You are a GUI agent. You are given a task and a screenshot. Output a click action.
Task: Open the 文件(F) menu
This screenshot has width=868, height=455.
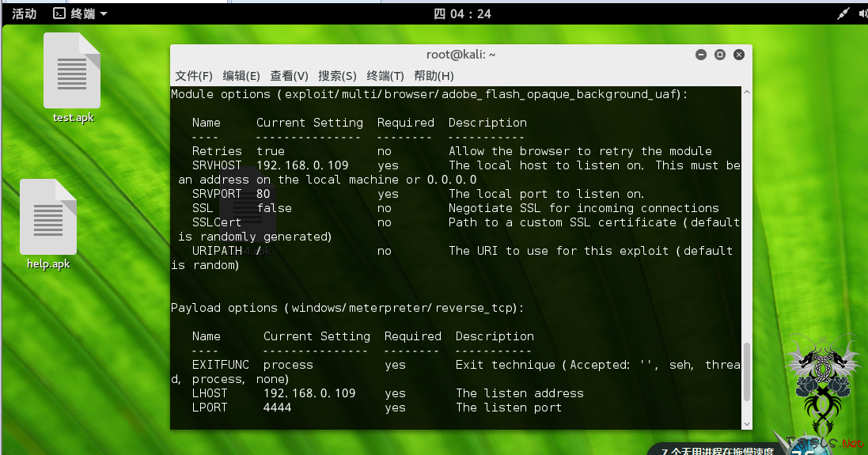tap(194, 76)
